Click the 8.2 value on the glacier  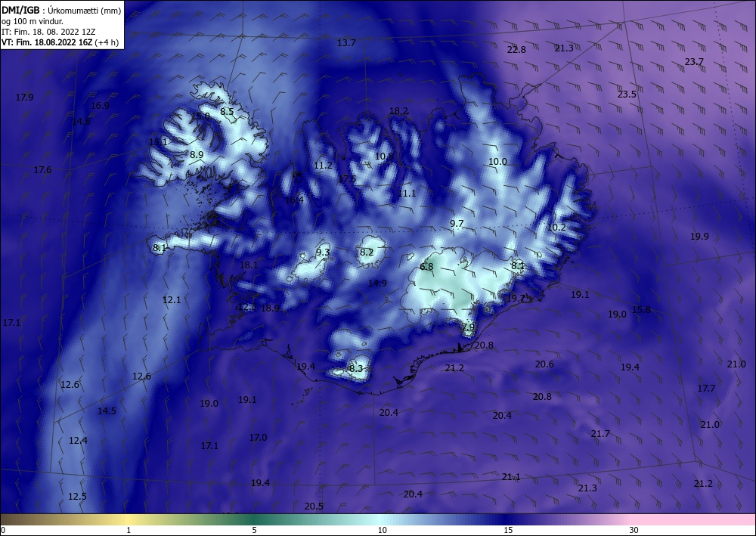367,252
